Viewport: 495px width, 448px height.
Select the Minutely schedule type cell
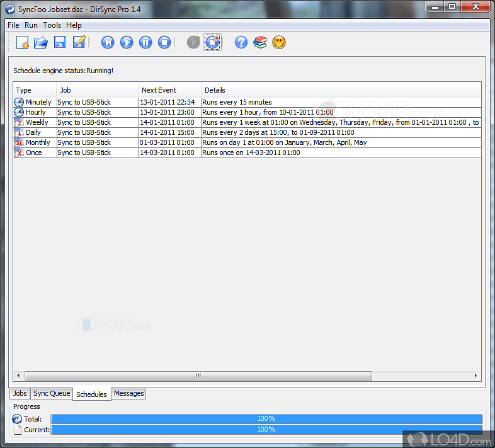pos(35,102)
